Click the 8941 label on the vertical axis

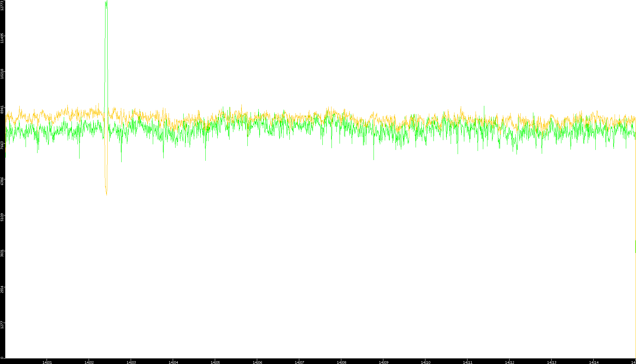tap(2, 109)
